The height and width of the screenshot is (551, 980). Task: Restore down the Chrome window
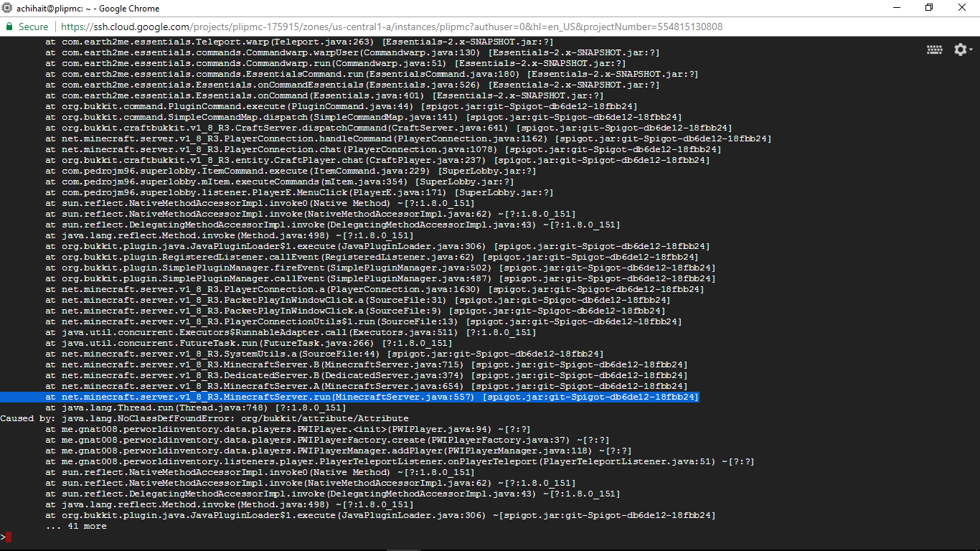pos(929,8)
